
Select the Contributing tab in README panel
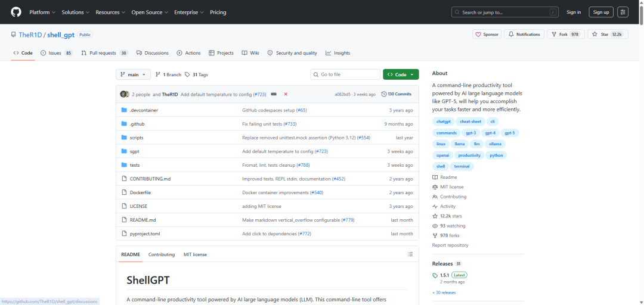pos(162,254)
